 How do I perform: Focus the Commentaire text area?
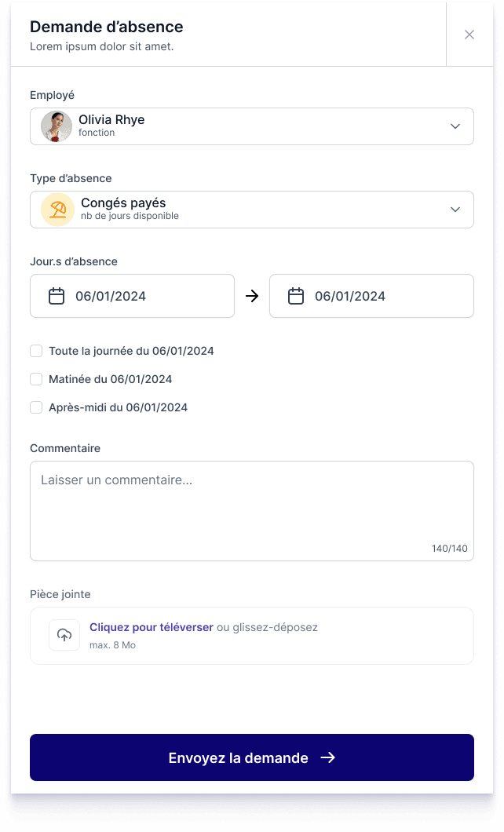pyautogui.click(x=251, y=510)
